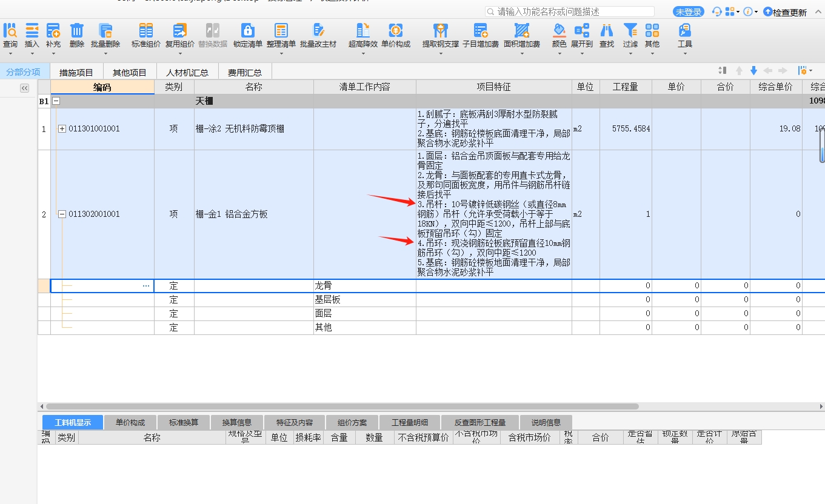Open the column settings dropdown at top right

(x=805, y=71)
